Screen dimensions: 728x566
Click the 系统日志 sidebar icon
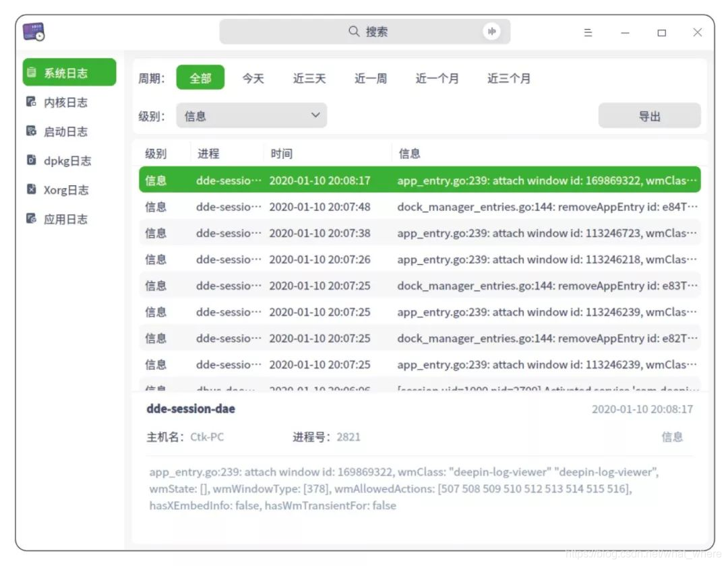[x=31, y=72]
